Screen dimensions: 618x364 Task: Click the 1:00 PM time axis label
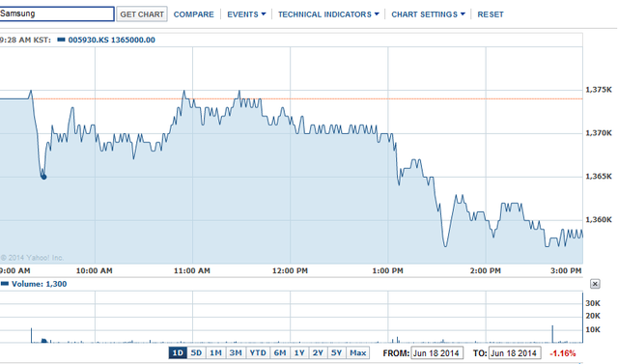pos(387,270)
